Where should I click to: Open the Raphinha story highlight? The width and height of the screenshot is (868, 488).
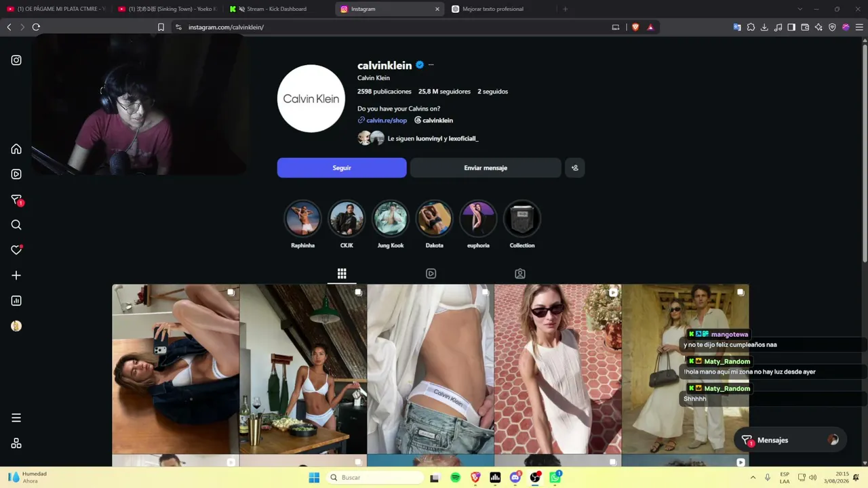(x=302, y=219)
